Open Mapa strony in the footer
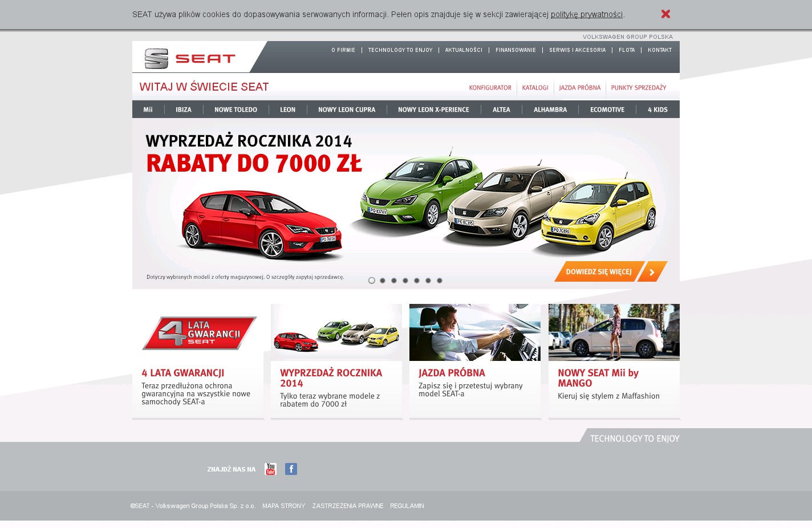Image resolution: width=812 pixels, height=528 pixels. 283,506
